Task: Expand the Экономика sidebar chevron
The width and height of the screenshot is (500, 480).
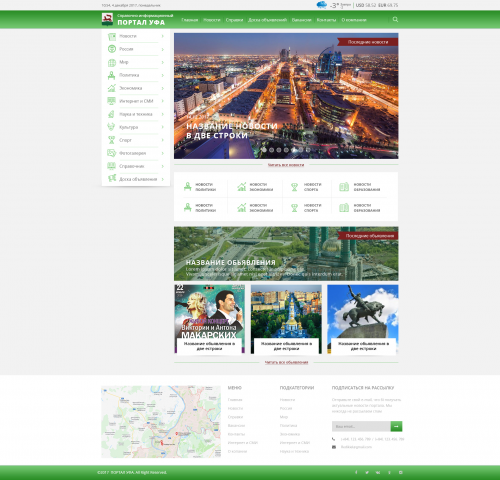Action: click(x=163, y=88)
